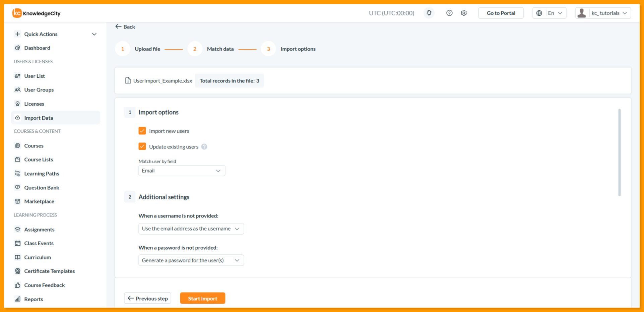
Task: Click the Courses sidebar icon
Action: point(18,146)
